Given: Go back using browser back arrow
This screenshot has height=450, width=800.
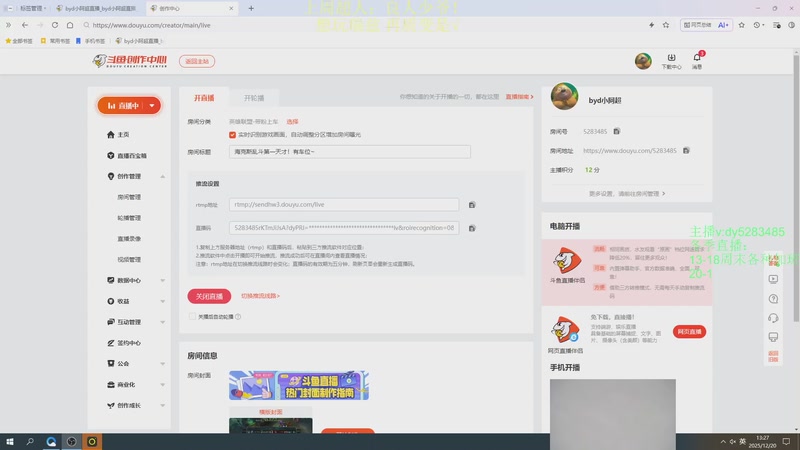Looking at the screenshot, I should (25, 25).
